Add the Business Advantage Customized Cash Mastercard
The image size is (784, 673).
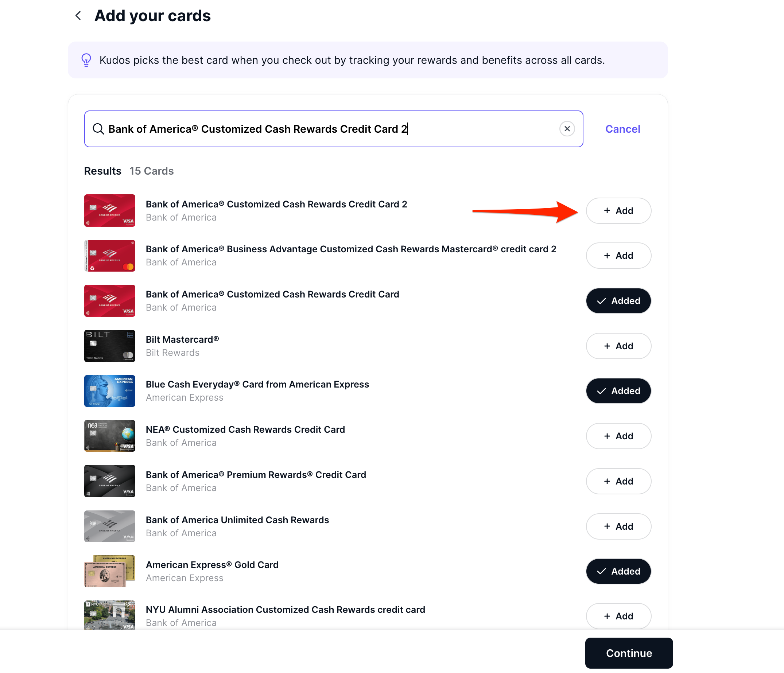tap(618, 256)
